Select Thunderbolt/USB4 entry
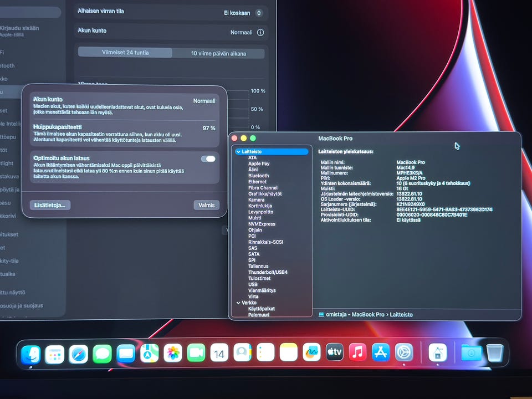This screenshot has width=532, height=399. (268, 273)
